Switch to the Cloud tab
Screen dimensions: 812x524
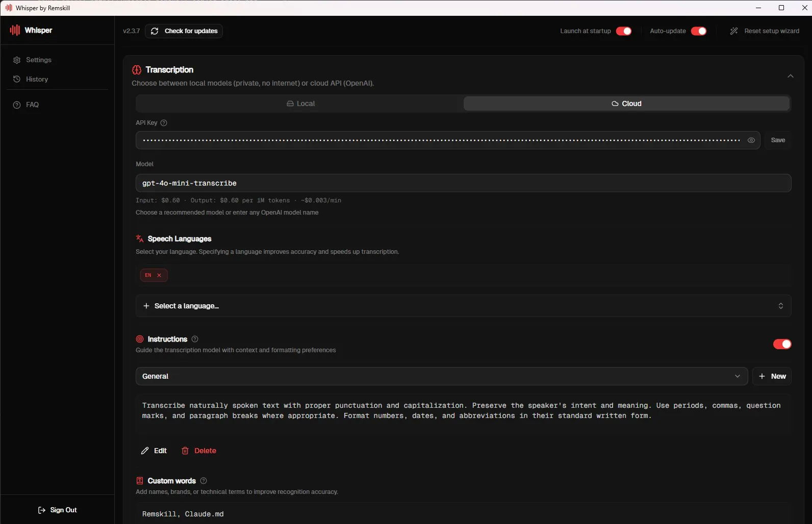point(627,103)
